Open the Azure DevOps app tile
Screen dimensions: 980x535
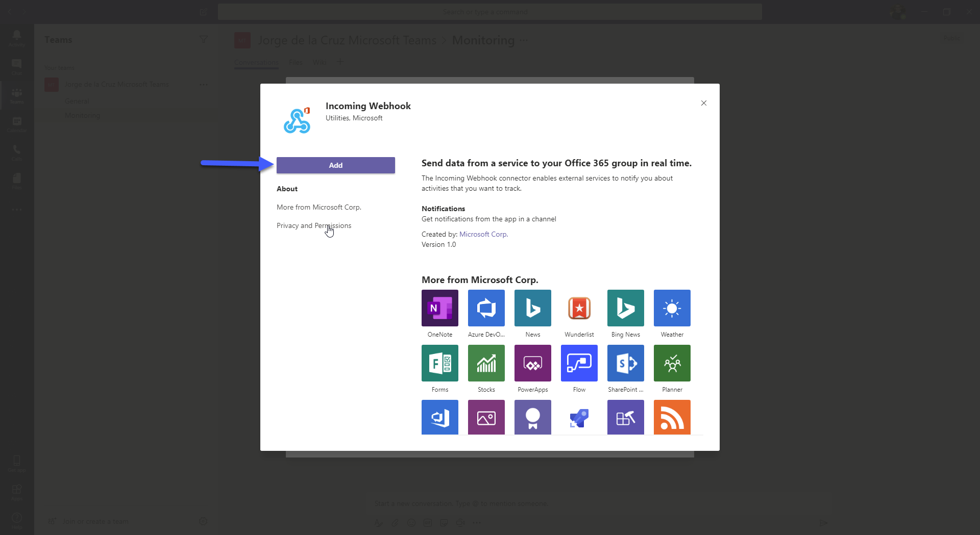[486, 308]
